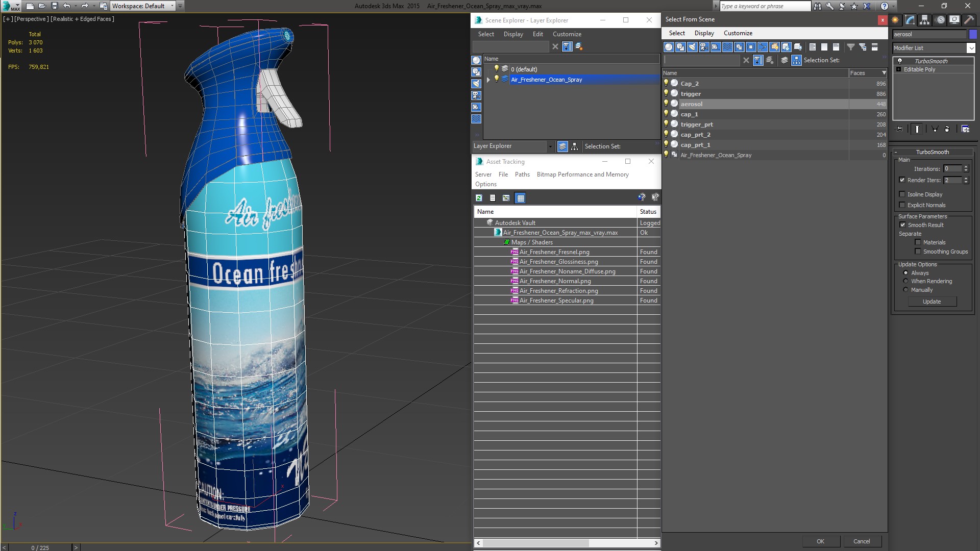Enable Separate by Smoothing Groups checkbox
Screen dimensions: 980x551
click(918, 252)
